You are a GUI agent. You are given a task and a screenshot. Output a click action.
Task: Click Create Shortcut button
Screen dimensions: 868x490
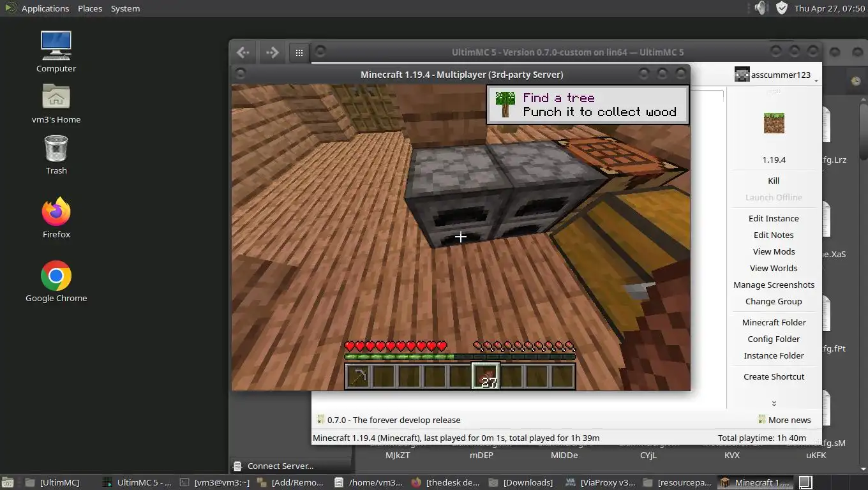tap(774, 376)
